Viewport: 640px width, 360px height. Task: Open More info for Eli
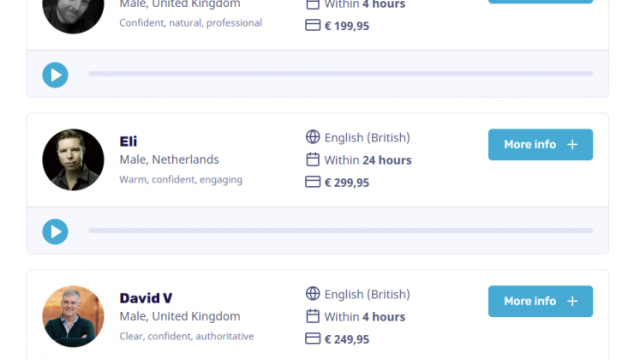(x=540, y=144)
